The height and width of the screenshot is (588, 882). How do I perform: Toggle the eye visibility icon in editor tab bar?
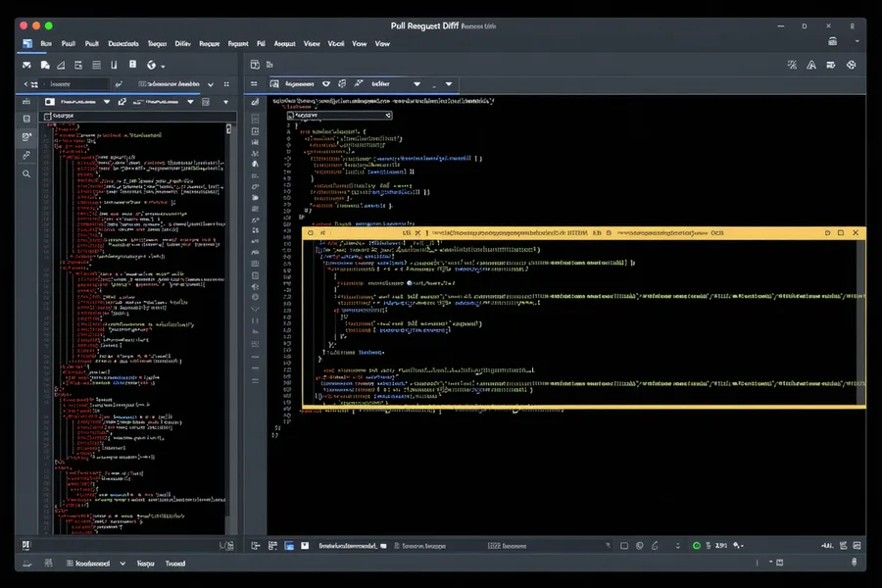point(326,84)
